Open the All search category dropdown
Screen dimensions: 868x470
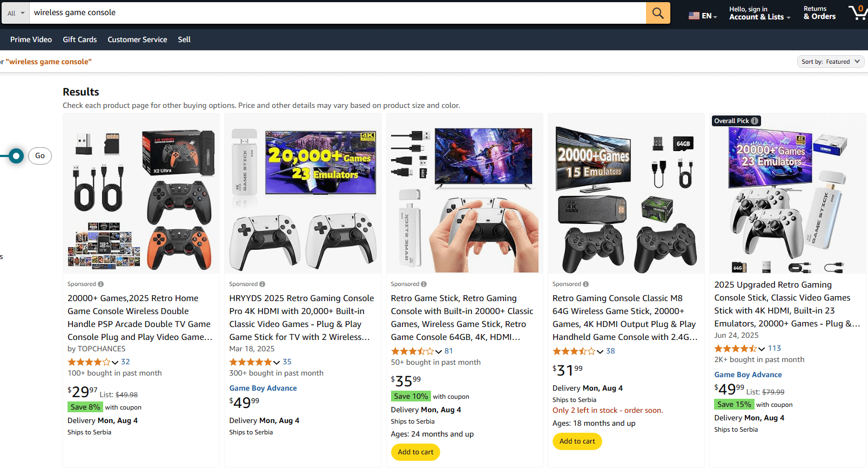tap(15, 12)
